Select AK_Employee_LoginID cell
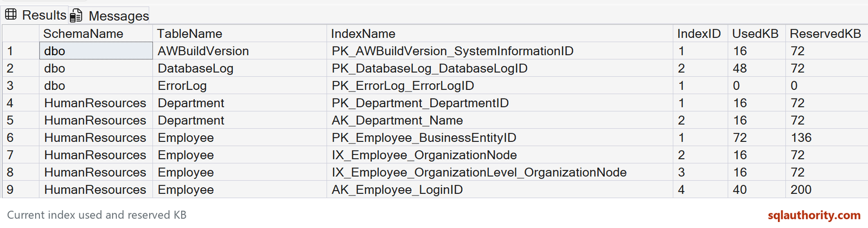This screenshot has height=228, width=868. tap(500, 190)
